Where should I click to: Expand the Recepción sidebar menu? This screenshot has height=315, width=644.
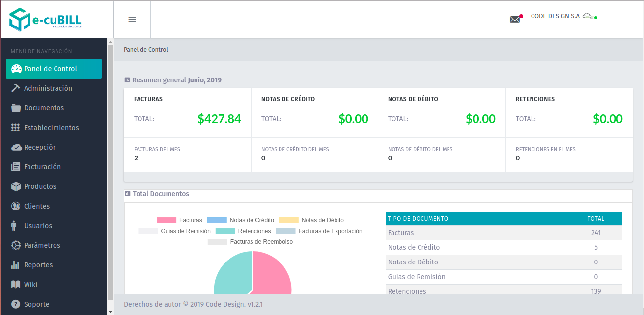(40, 147)
